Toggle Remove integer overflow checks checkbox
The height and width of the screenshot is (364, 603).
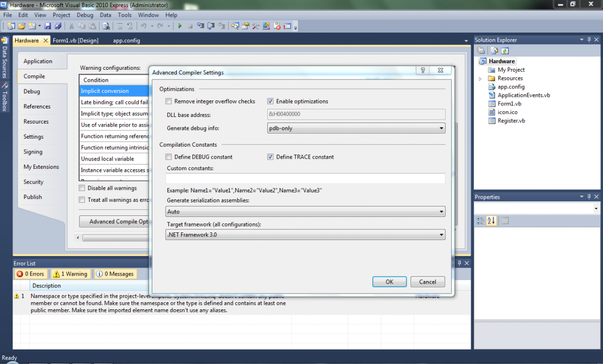(169, 101)
